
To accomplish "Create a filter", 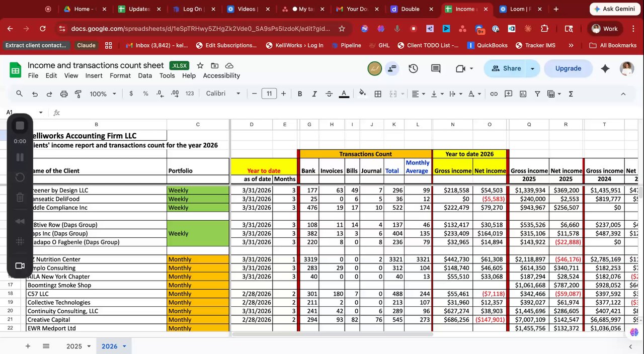I will (537, 94).
